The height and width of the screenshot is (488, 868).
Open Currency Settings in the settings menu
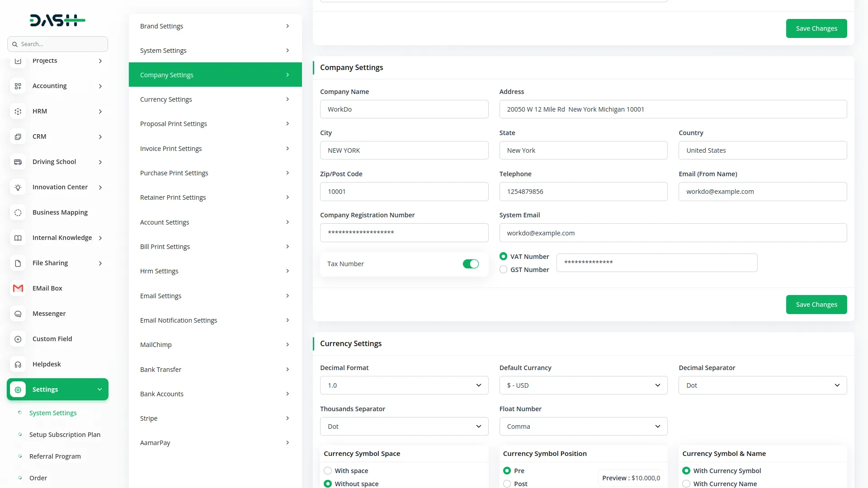click(215, 99)
